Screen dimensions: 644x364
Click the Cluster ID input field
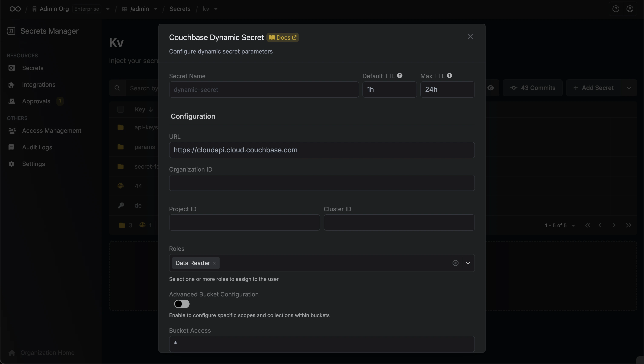(399, 223)
